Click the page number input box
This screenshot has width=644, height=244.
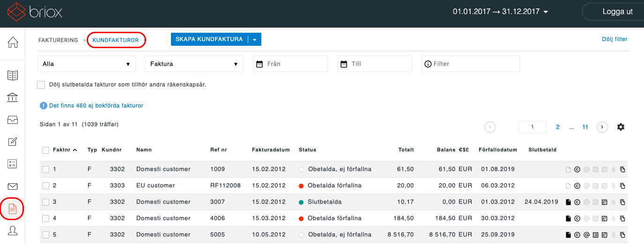coord(533,127)
